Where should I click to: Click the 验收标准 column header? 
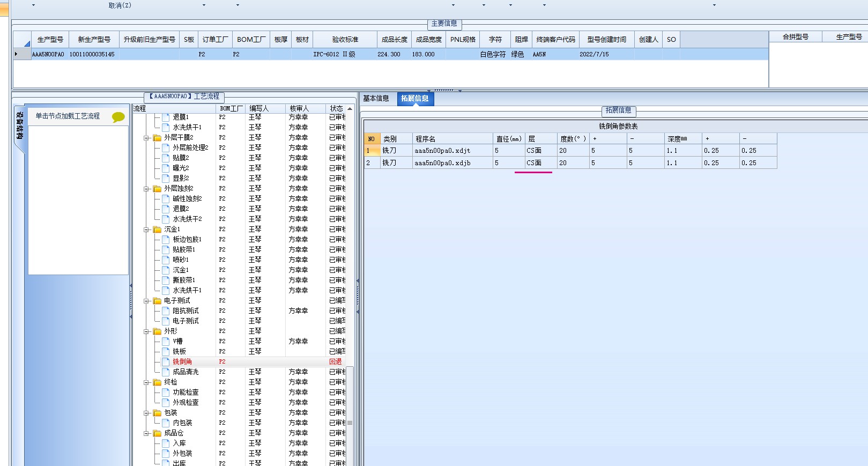click(x=345, y=40)
